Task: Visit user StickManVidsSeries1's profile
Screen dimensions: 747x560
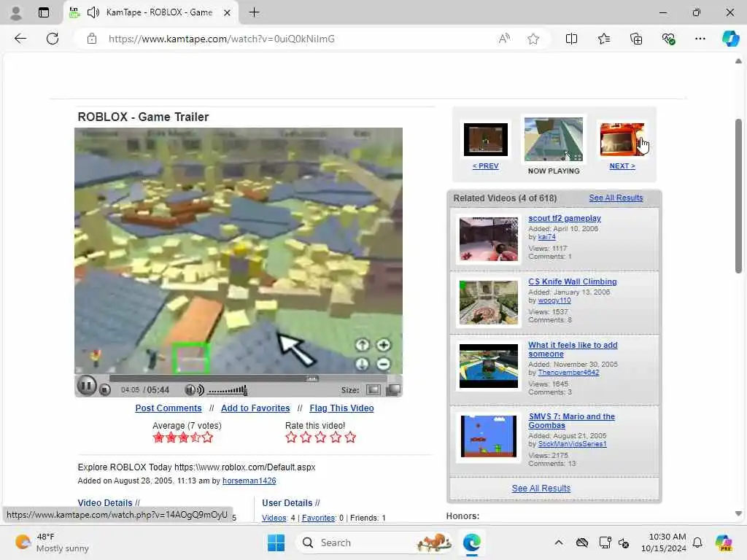Action: click(572, 444)
